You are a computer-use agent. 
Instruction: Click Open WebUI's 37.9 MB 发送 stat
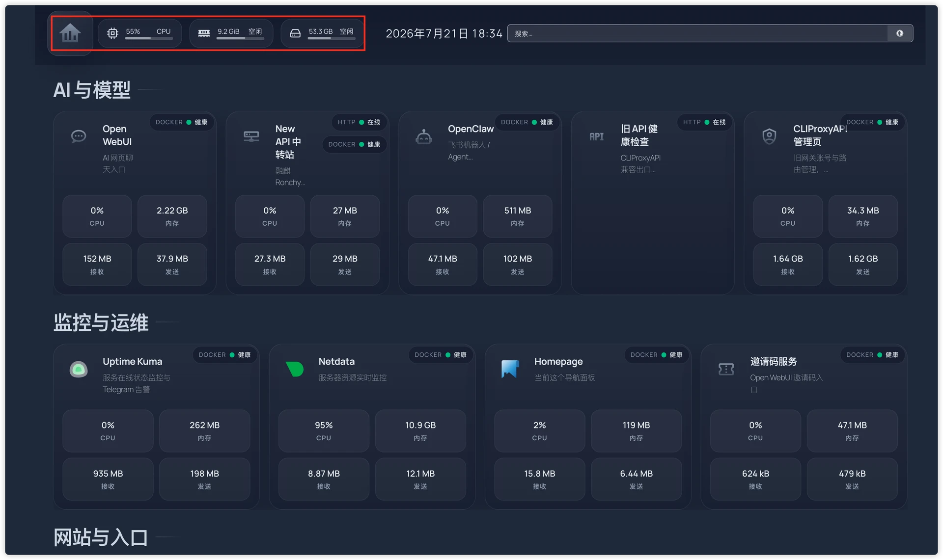coord(172,264)
